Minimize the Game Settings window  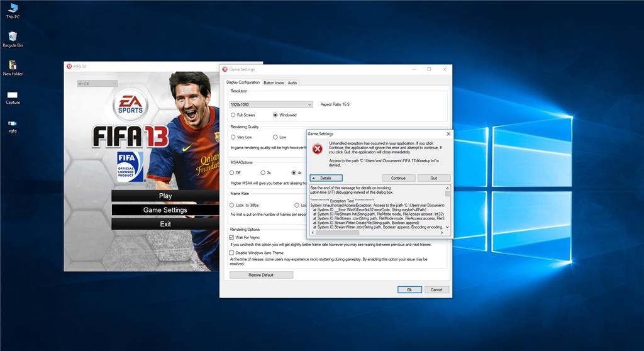point(414,69)
